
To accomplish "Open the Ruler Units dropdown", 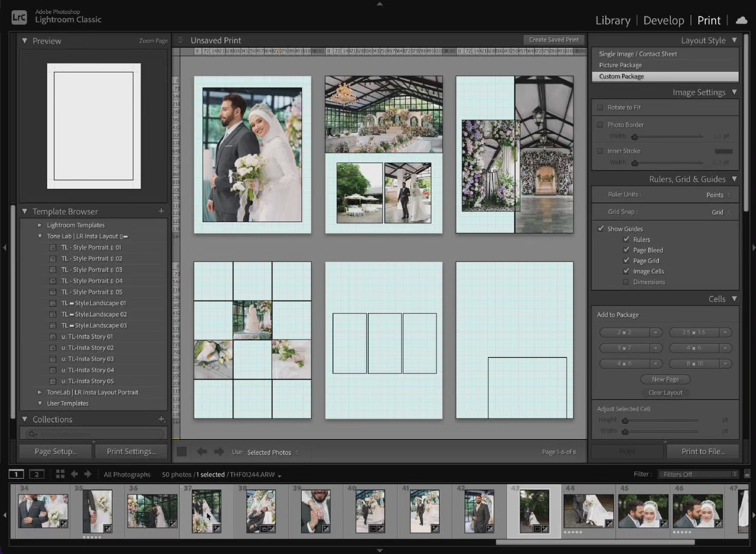I will [x=718, y=195].
